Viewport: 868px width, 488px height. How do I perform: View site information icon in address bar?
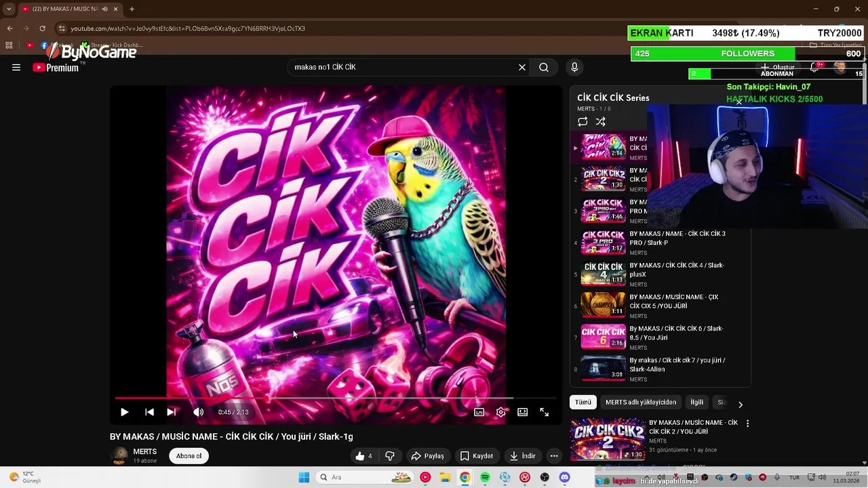[62, 28]
